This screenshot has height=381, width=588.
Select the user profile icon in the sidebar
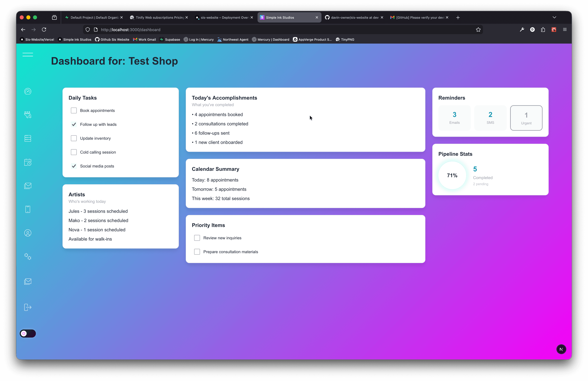[x=27, y=233]
